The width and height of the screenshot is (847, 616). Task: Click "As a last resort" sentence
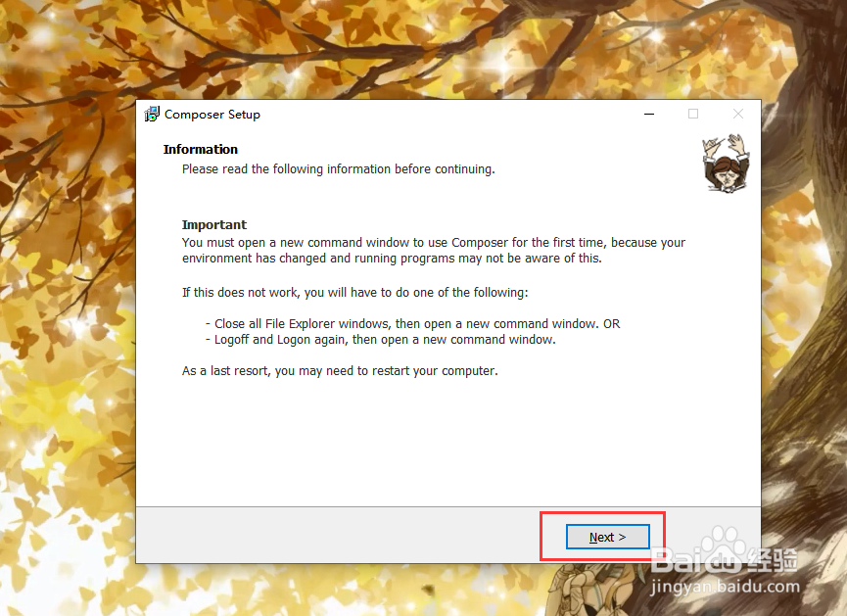[x=340, y=371]
